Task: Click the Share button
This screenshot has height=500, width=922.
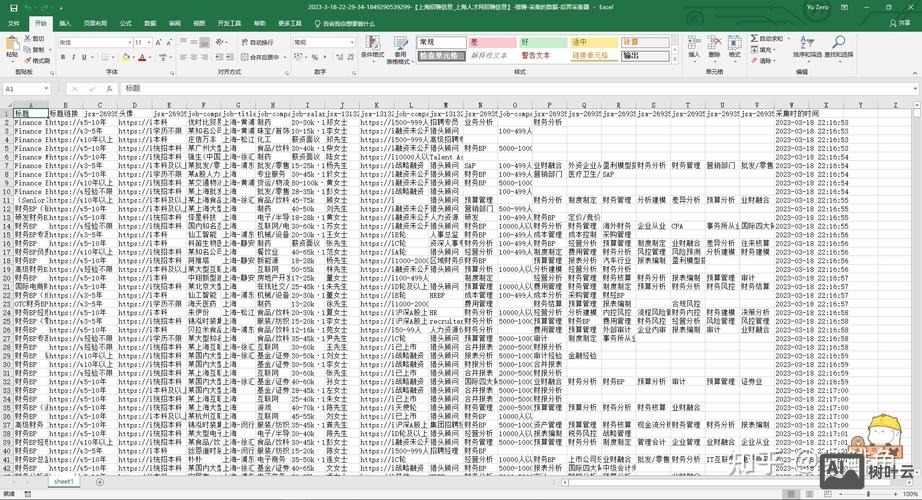Action: (x=901, y=24)
